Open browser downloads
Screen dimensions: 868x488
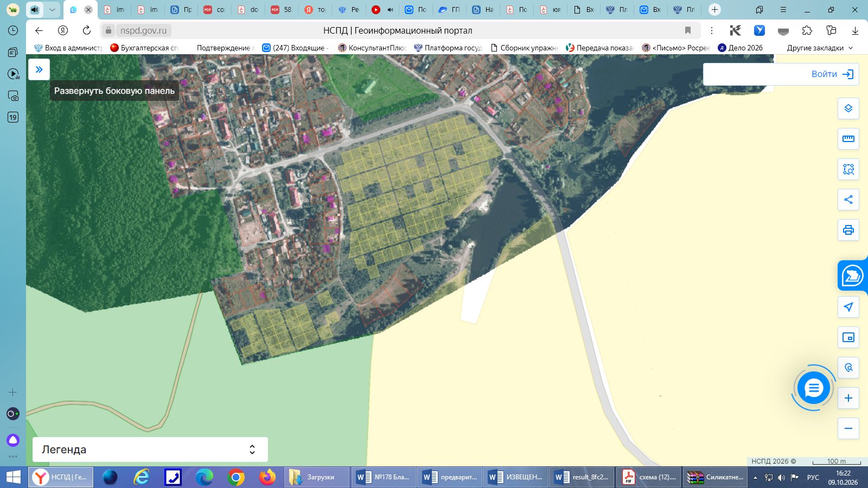click(855, 30)
